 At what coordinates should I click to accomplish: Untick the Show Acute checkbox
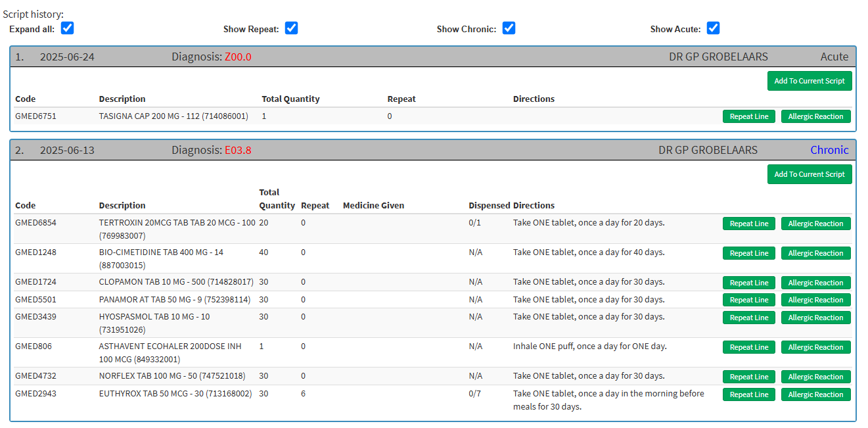tap(713, 28)
